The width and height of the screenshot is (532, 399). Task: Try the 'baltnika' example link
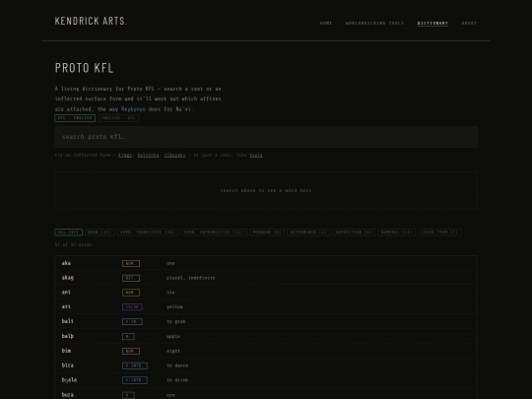148,155
